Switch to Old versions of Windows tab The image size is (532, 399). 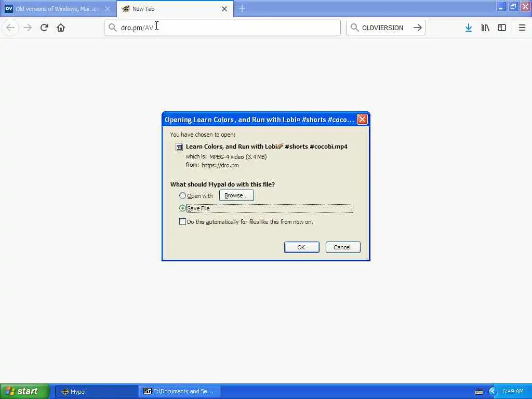click(58, 9)
